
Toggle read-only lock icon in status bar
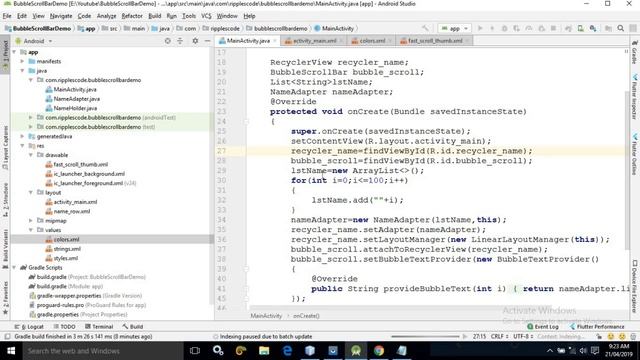(x=599, y=337)
